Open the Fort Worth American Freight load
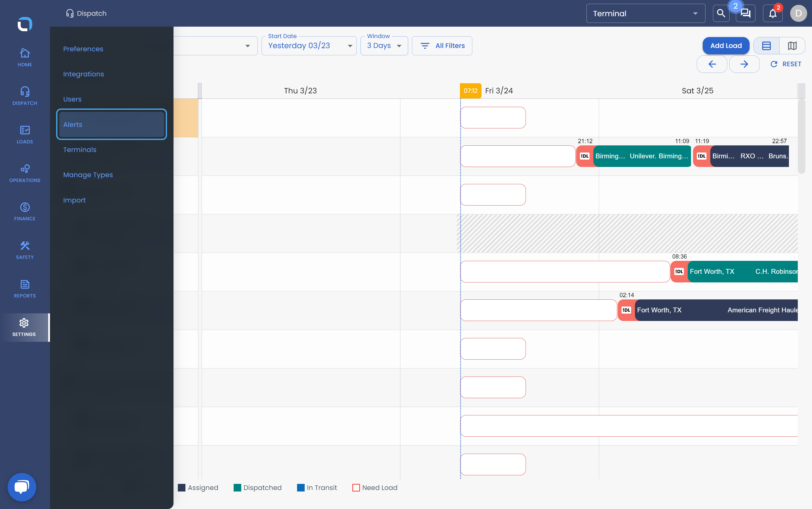 pyautogui.click(x=716, y=310)
